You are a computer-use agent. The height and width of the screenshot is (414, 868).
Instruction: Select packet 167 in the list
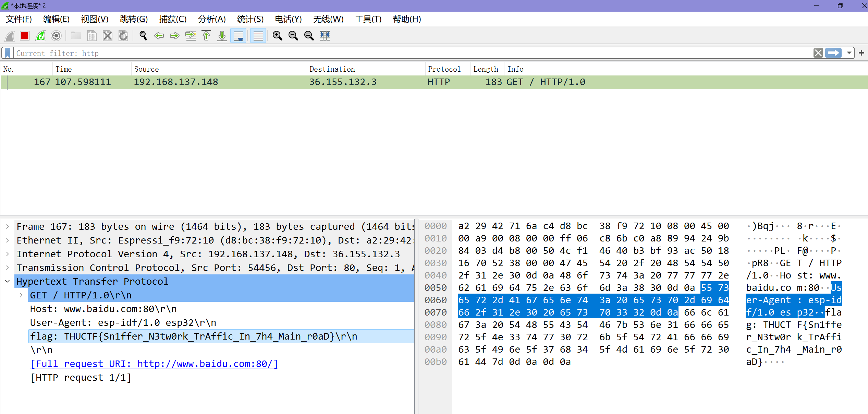tap(274, 82)
